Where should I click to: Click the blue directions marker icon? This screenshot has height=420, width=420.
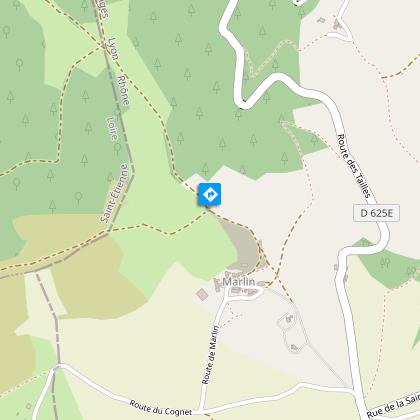(x=210, y=194)
